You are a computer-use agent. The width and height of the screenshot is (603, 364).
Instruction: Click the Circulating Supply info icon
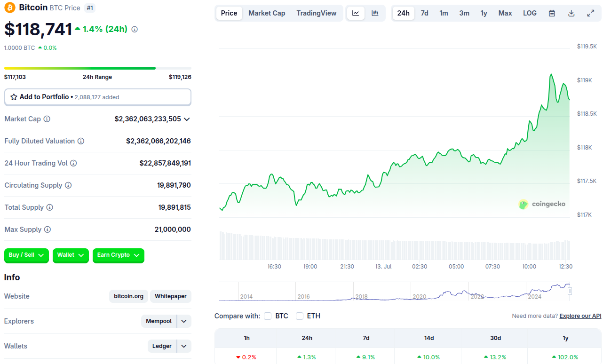68,185
